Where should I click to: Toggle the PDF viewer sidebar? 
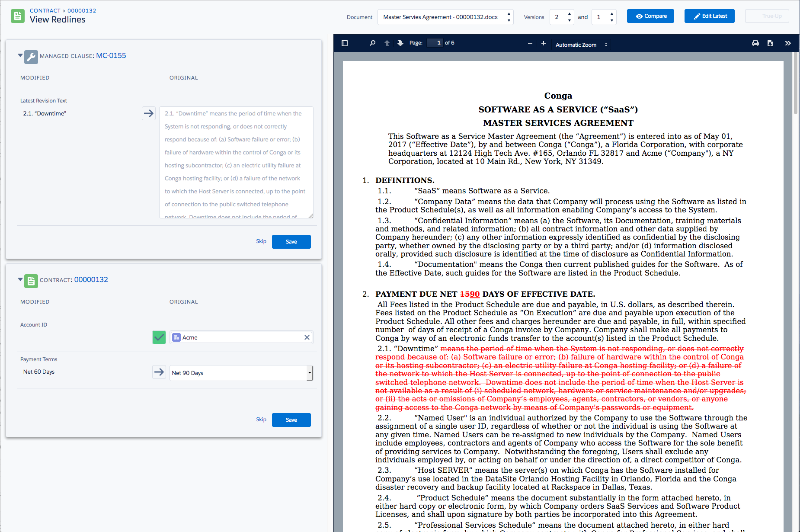coord(345,43)
